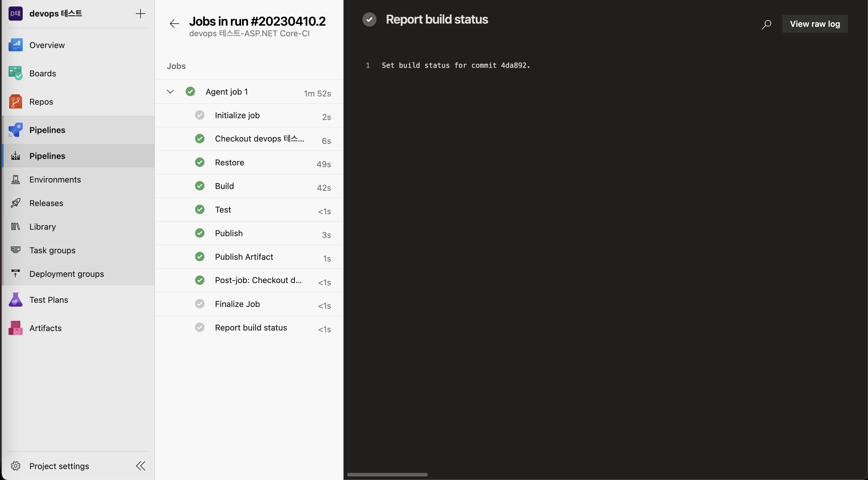The height and width of the screenshot is (480, 868).
Task: Select the Restore step
Action: coord(230,162)
